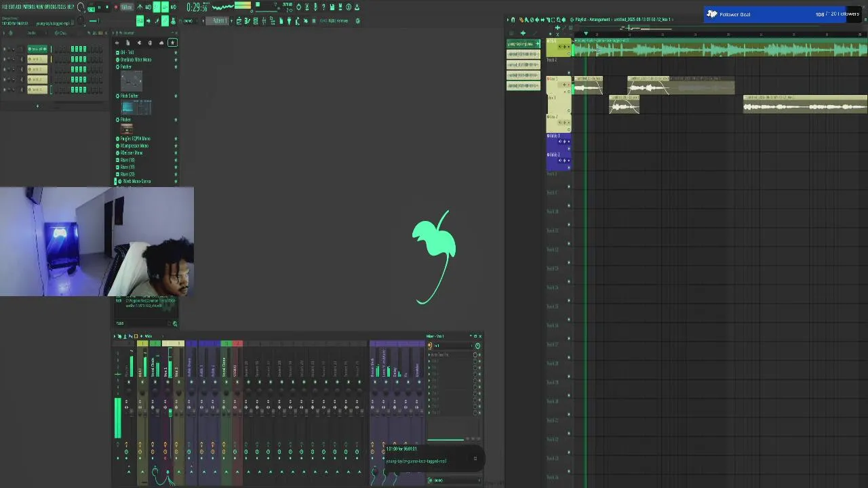The width and height of the screenshot is (868, 488).
Task: Open the VIEW menu
Action: click(x=41, y=7)
